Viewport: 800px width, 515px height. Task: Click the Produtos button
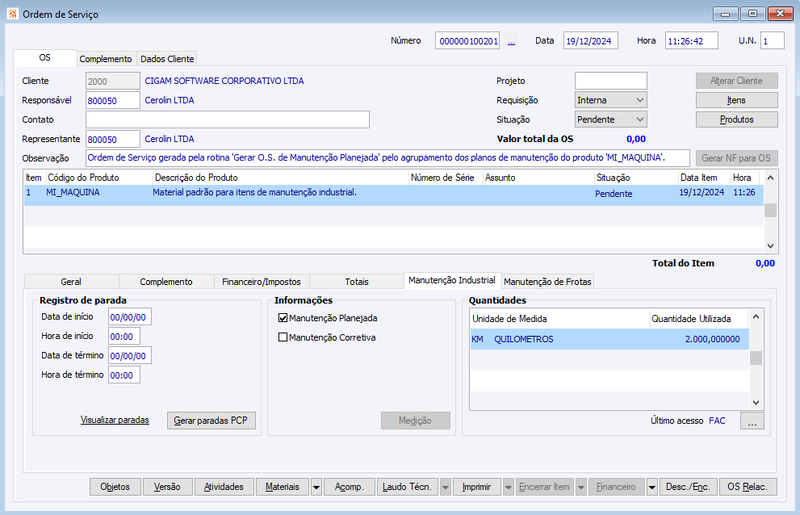point(737,120)
